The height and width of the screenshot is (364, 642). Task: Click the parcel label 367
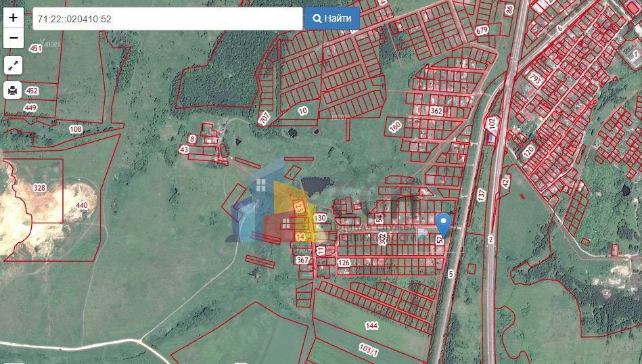[x=302, y=260]
